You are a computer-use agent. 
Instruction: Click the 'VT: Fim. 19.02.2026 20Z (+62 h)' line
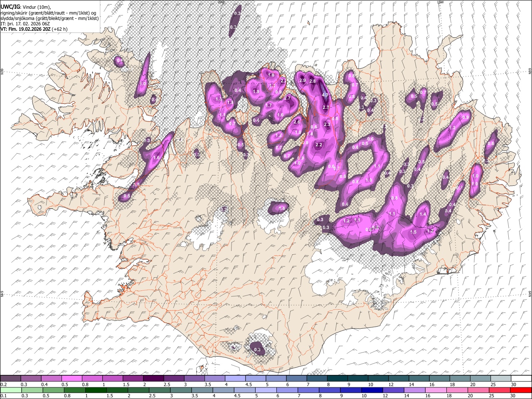(x=34, y=29)
